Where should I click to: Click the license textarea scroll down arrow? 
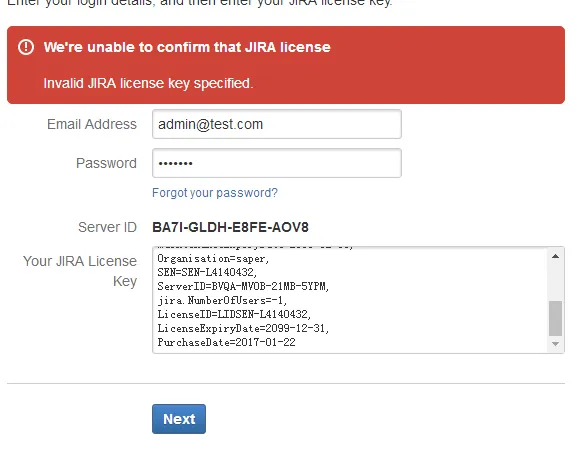555,344
